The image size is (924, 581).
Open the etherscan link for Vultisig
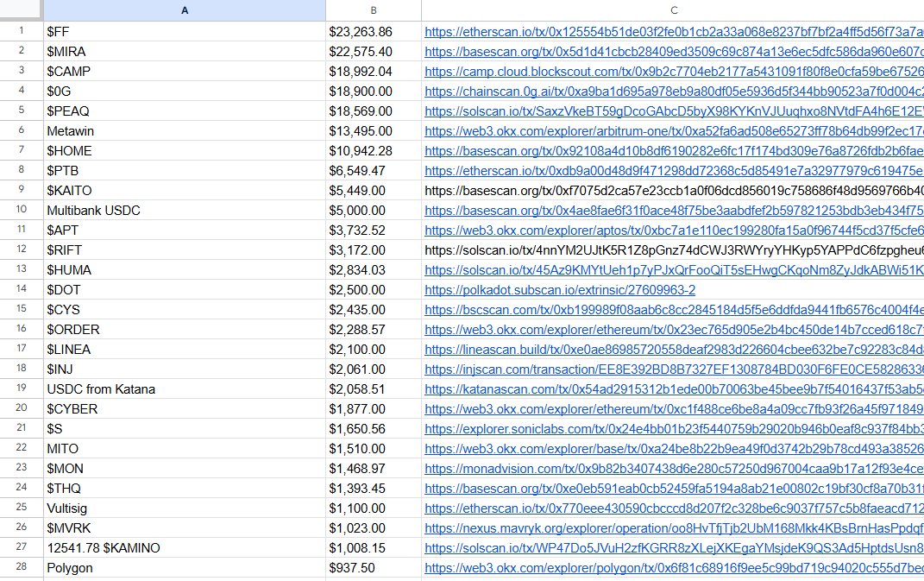(674, 508)
